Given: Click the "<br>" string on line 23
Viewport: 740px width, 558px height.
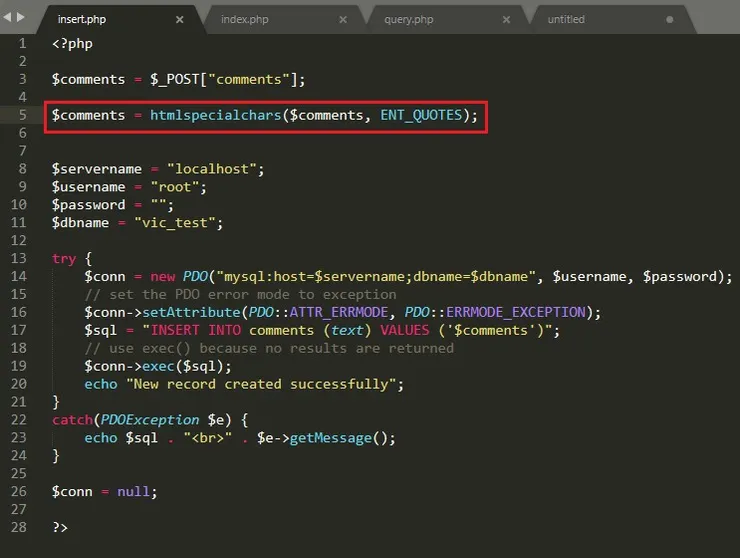Looking at the screenshot, I should coord(208,438).
